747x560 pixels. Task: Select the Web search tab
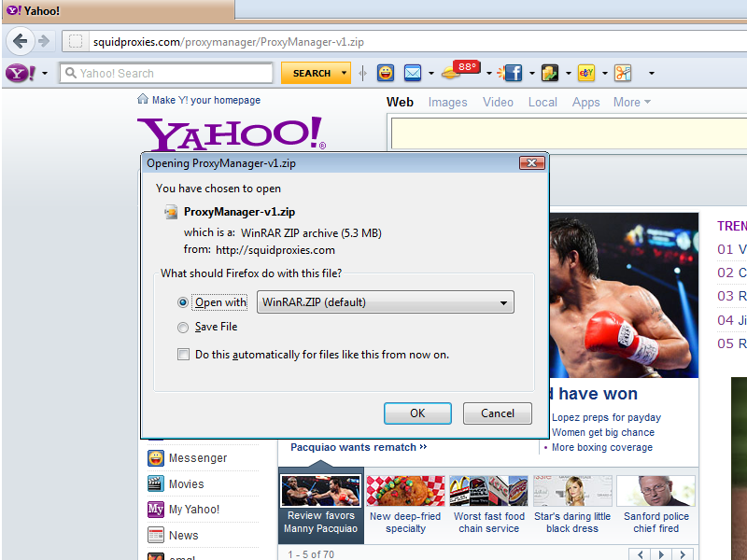pyautogui.click(x=400, y=102)
